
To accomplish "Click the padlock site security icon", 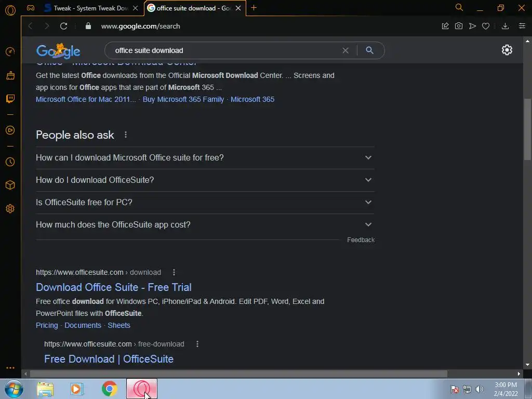I will click(88, 26).
